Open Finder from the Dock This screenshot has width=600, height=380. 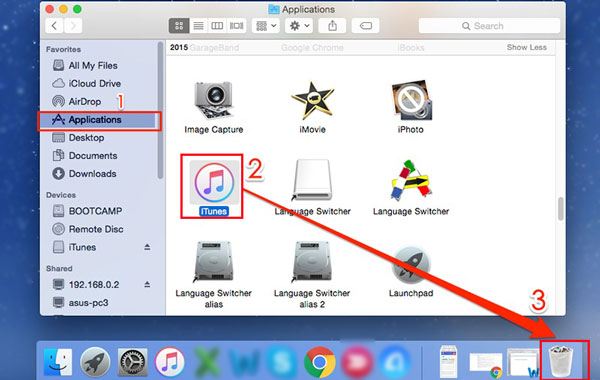coord(58,362)
